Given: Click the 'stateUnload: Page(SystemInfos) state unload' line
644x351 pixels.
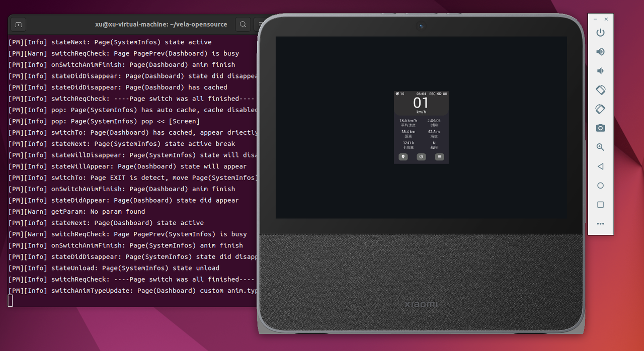Looking at the screenshot, I should point(114,268).
